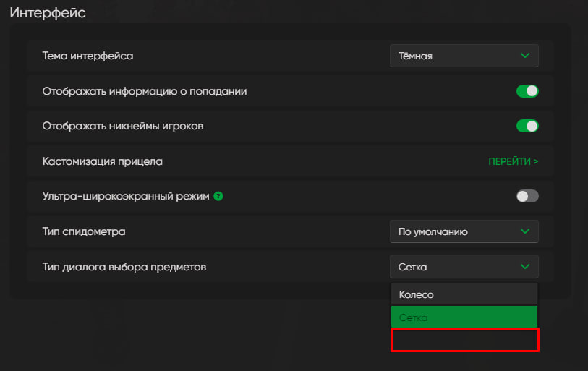588x371 pixels.
Task: Click the Тип спидометра label
Action: tap(84, 231)
